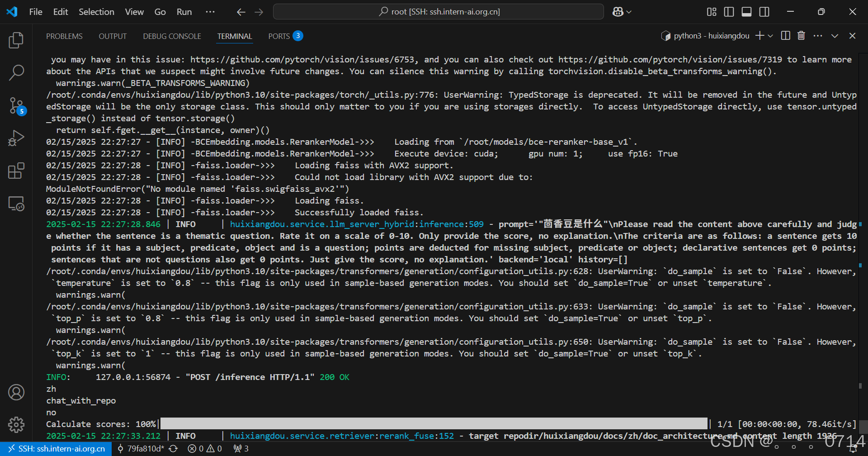The image size is (868, 456).
Task: Click the VS Code logo icon
Action: (12, 12)
